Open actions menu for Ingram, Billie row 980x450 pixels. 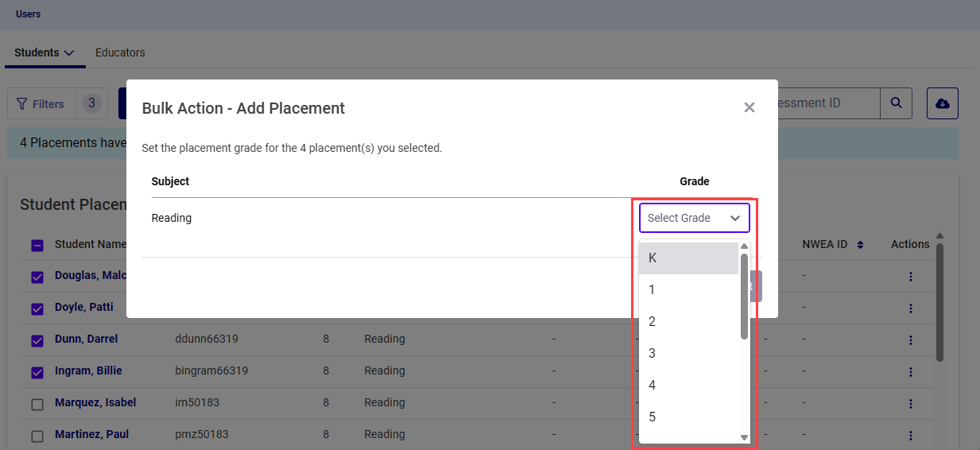click(911, 372)
